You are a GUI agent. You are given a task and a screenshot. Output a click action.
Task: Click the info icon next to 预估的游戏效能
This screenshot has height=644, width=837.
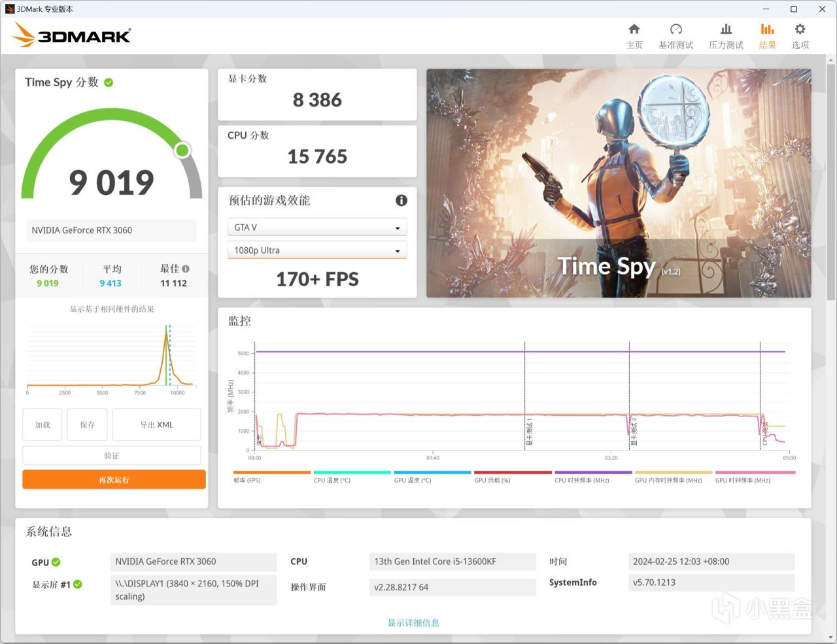coord(401,200)
